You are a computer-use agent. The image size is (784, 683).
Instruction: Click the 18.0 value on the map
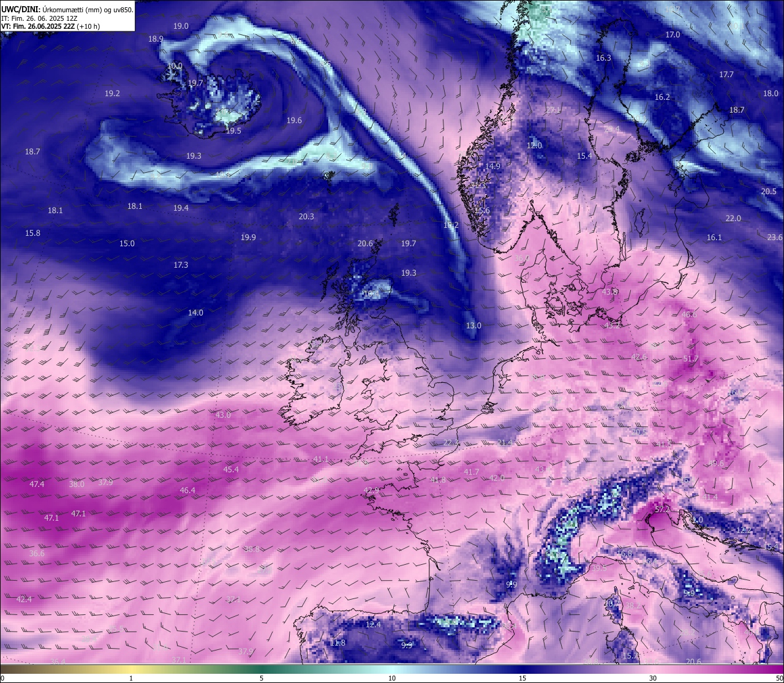tap(771, 93)
